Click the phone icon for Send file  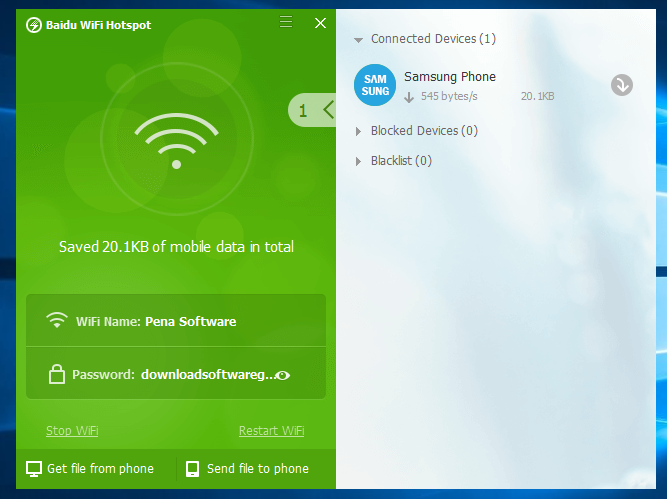(x=192, y=469)
